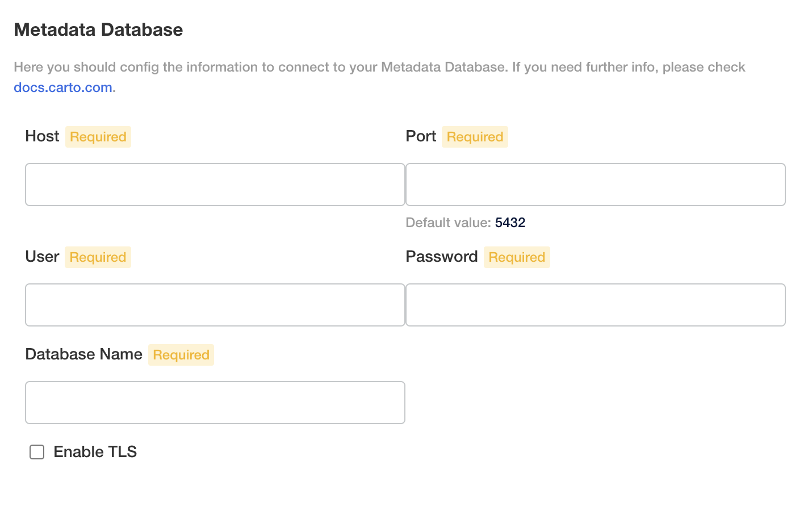Focus the Port input field
812x519 pixels.
pyautogui.click(x=595, y=185)
